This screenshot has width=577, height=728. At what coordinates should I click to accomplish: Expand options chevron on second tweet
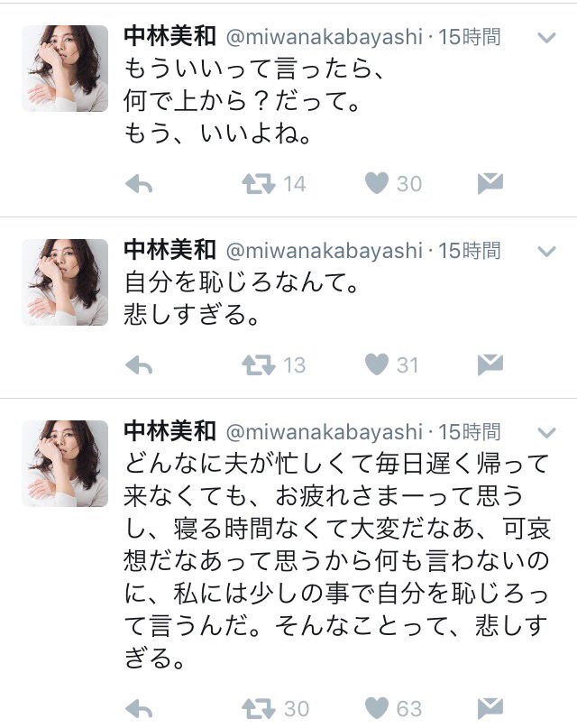point(546,252)
